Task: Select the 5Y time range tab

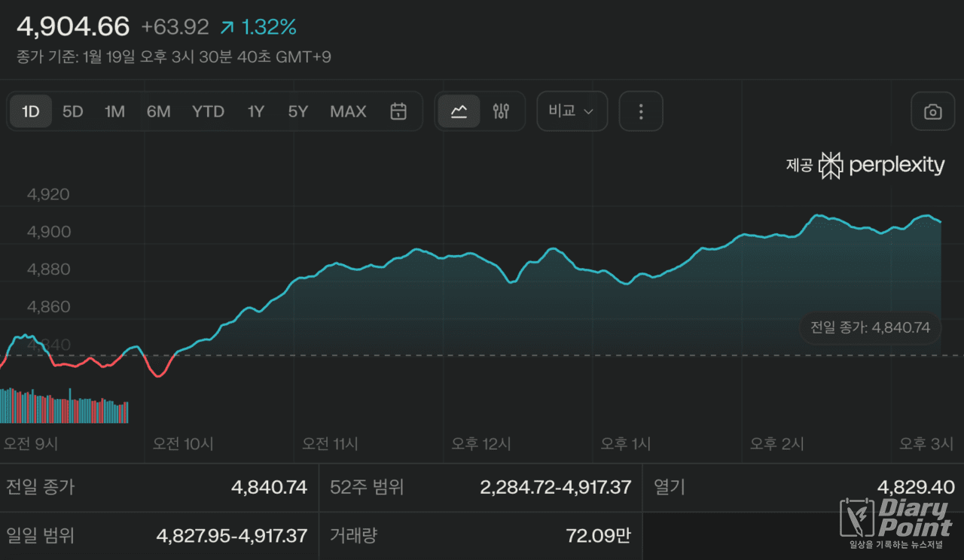Action: click(x=298, y=111)
